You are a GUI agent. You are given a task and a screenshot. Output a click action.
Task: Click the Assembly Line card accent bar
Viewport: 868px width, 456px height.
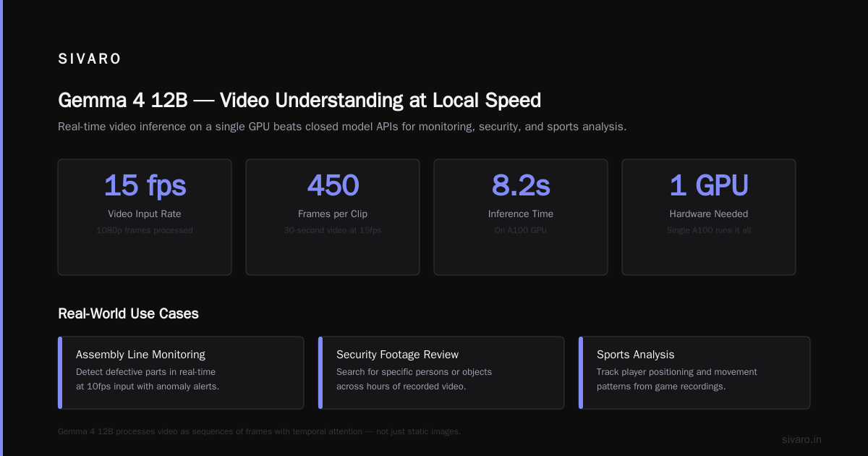pos(60,373)
